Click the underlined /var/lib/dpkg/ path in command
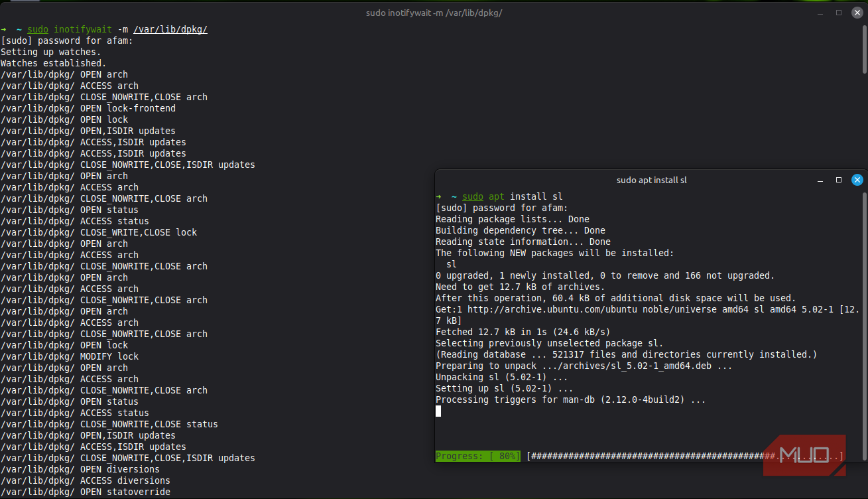 (x=170, y=30)
